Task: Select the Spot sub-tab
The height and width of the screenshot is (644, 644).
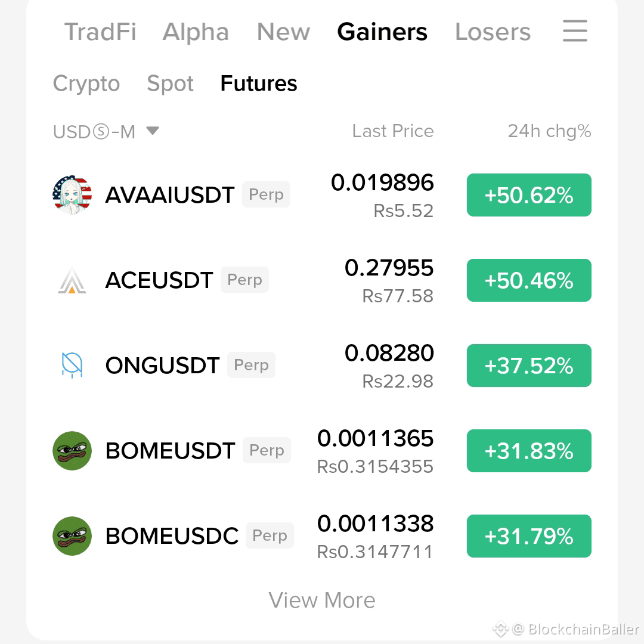Action: coord(170,83)
